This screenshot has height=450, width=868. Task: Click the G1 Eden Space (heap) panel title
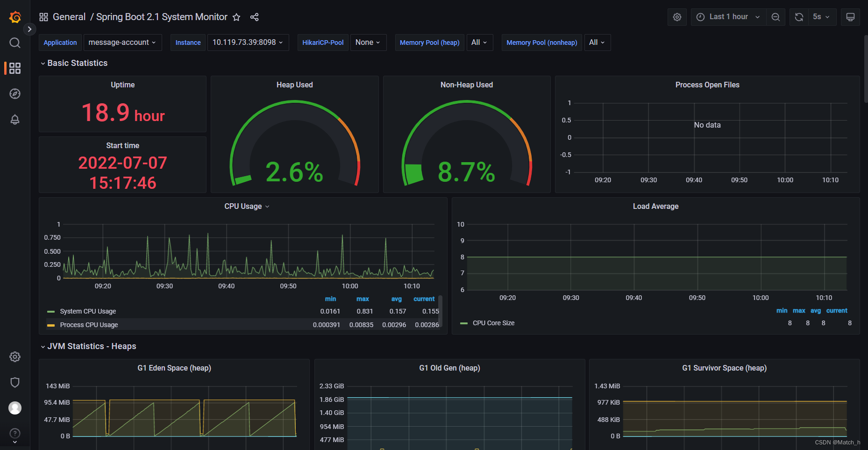174,368
